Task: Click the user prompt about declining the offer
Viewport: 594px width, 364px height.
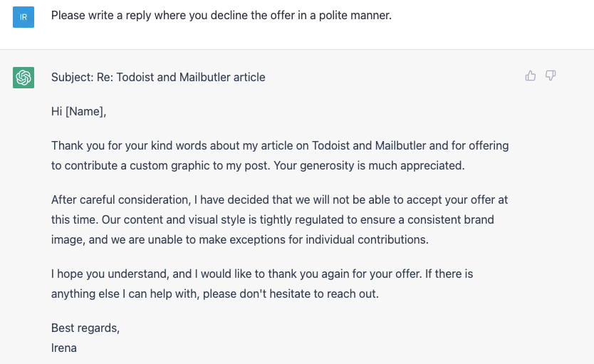Action: coord(222,15)
